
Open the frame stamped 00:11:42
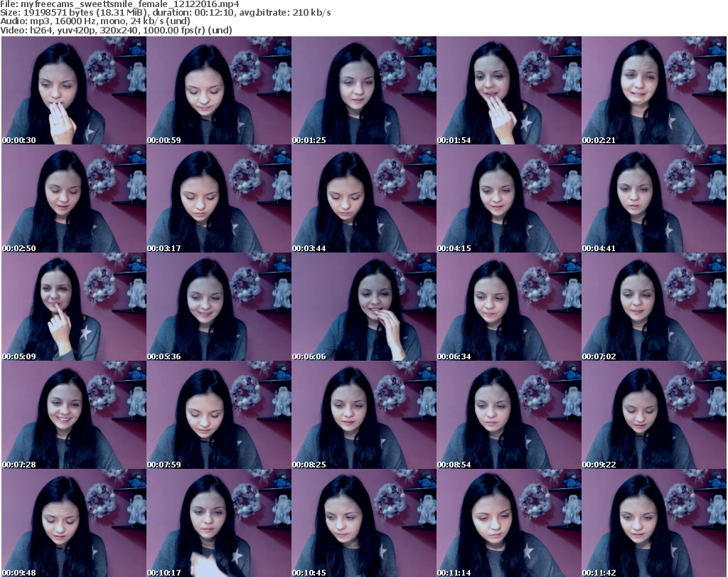[654, 523]
